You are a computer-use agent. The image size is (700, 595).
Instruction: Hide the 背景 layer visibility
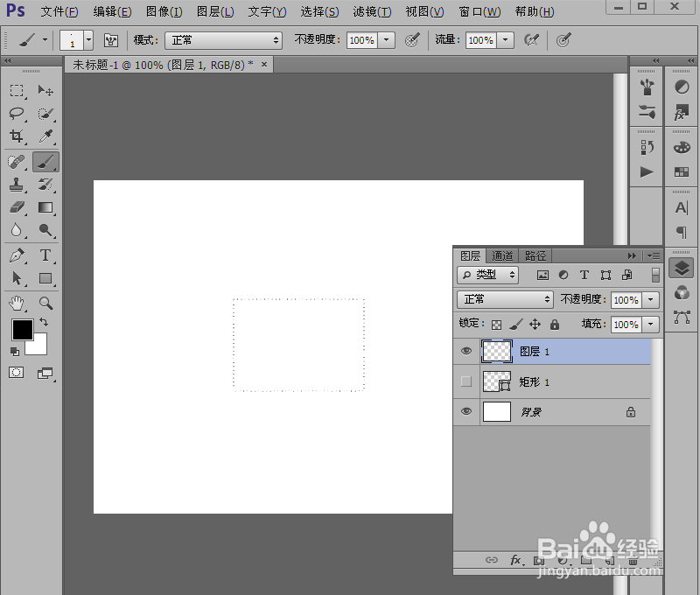[x=466, y=411]
